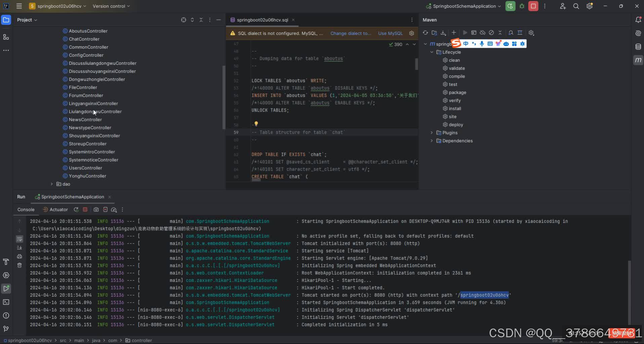Select opened file in Project panel
The image size is (644, 344).
point(184,20)
